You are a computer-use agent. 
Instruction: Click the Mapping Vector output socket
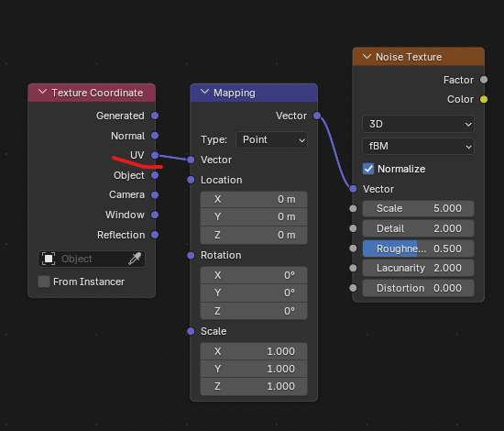point(317,116)
